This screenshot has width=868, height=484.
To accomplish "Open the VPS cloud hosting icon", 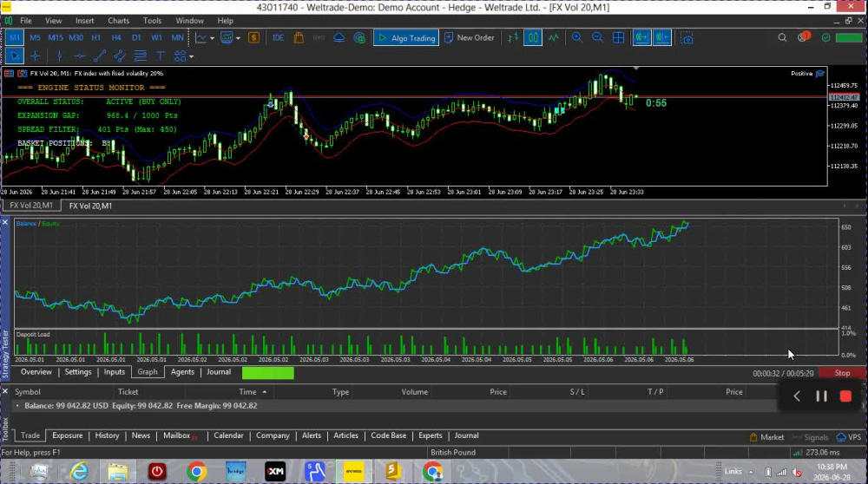I will click(339, 37).
